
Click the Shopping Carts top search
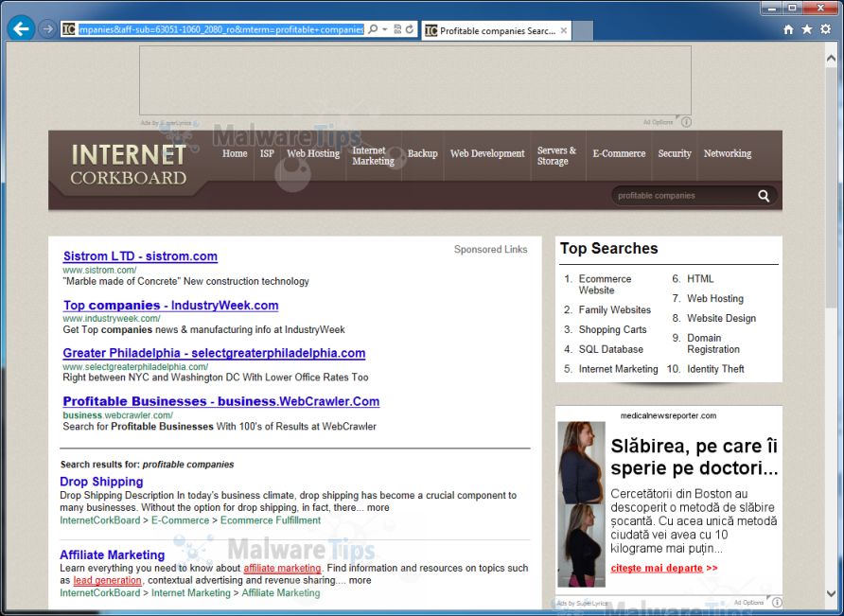[612, 329]
